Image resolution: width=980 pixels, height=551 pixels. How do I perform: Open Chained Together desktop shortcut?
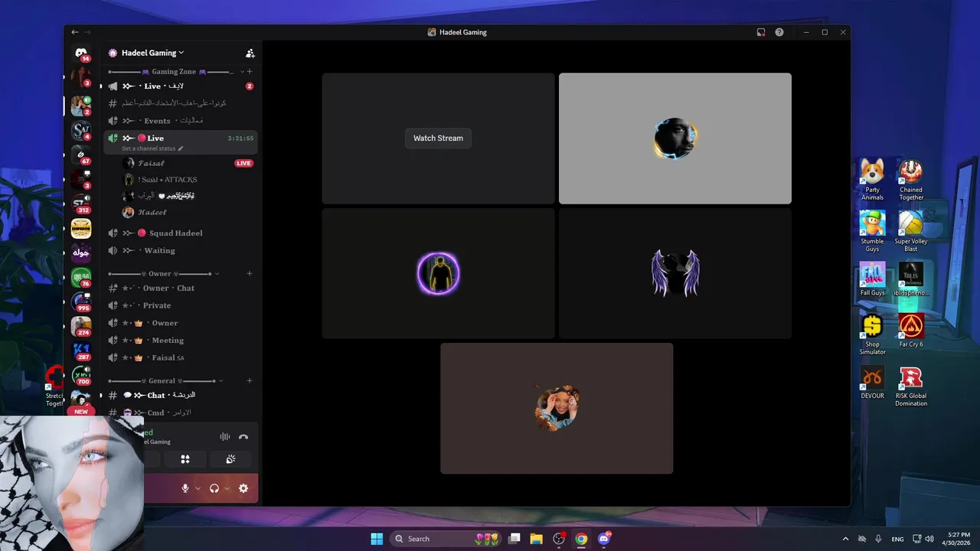coord(911,180)
